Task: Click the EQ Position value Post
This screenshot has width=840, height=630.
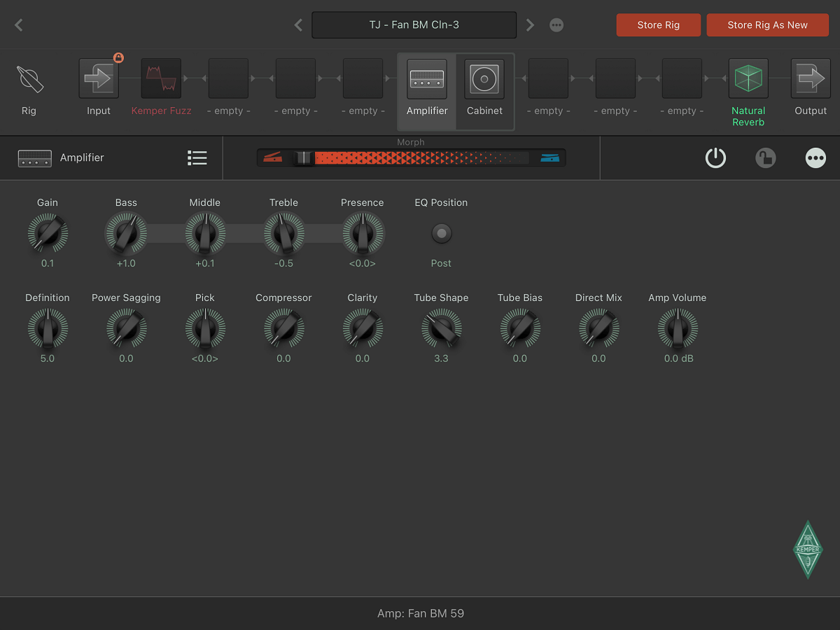Action: (x=442, y=263)
